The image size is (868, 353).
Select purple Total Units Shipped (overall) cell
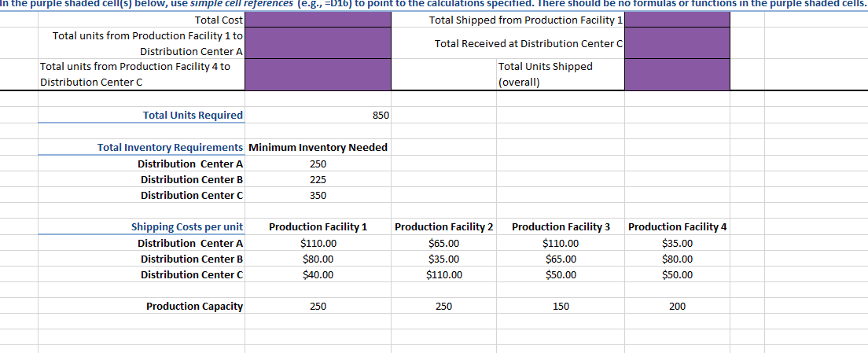[677, 74]
